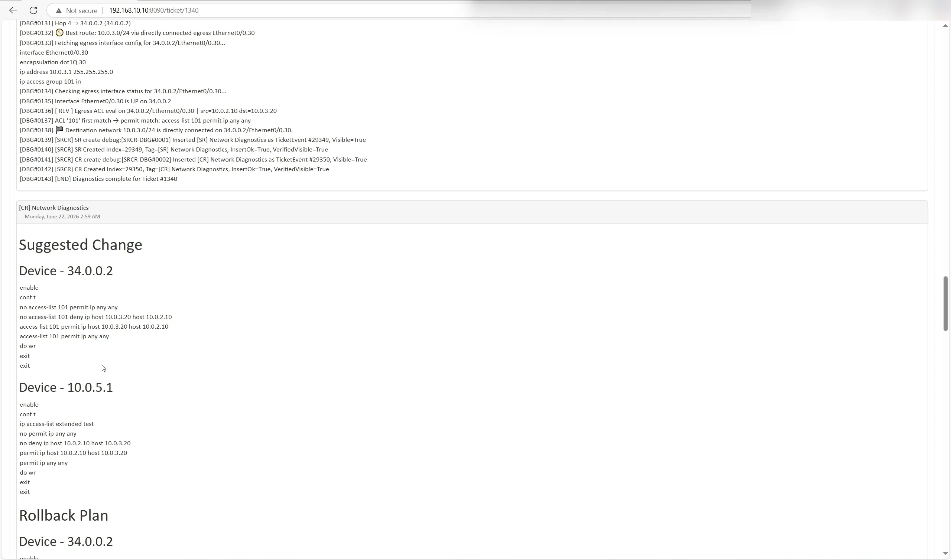Click the 'ip access-group 101 in' line

(50, 81)
